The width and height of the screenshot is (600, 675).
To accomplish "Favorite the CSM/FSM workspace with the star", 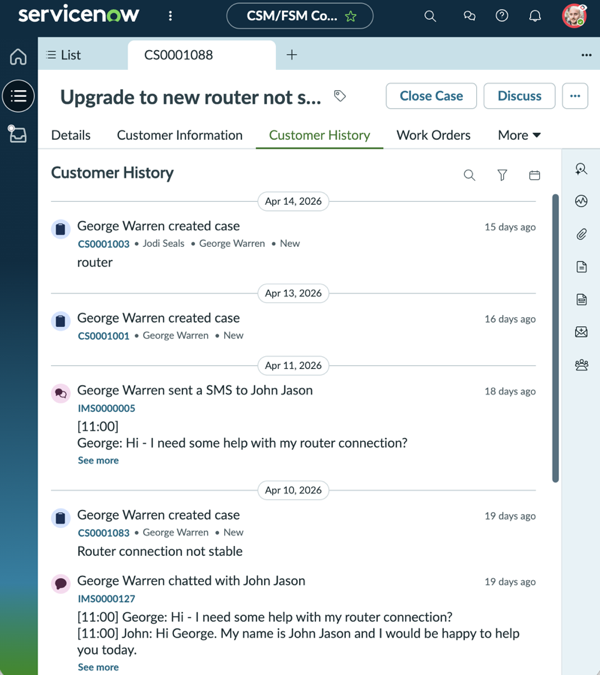I will pyautogui.click(x=351, y=17).
